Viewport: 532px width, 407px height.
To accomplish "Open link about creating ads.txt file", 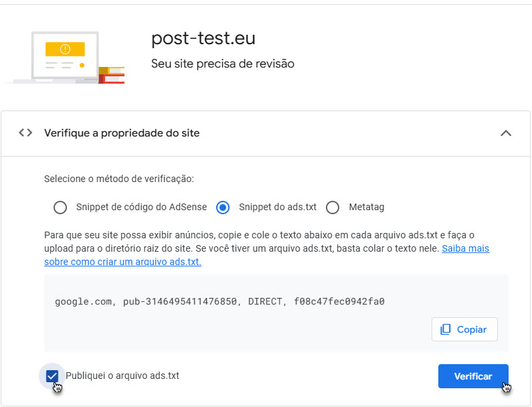I will [123, 262].
